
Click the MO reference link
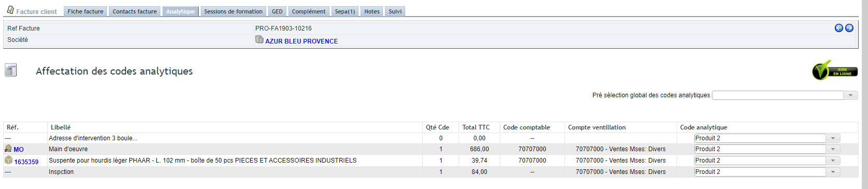[x=19, y=150]
